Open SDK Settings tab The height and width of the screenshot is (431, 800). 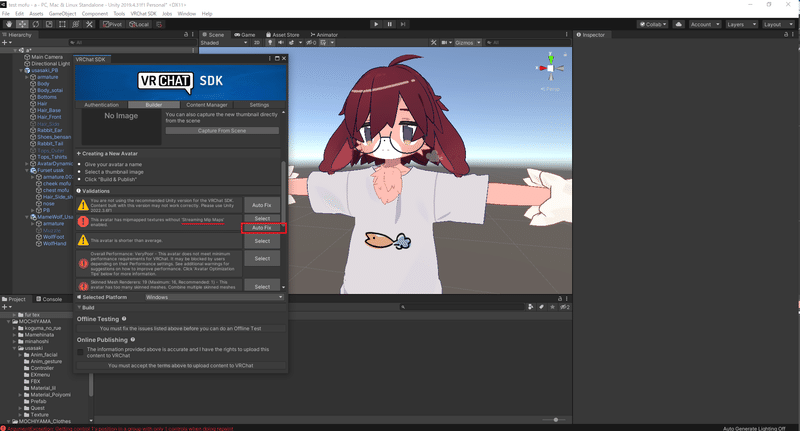pyautogui.click(x=259, y=105)
